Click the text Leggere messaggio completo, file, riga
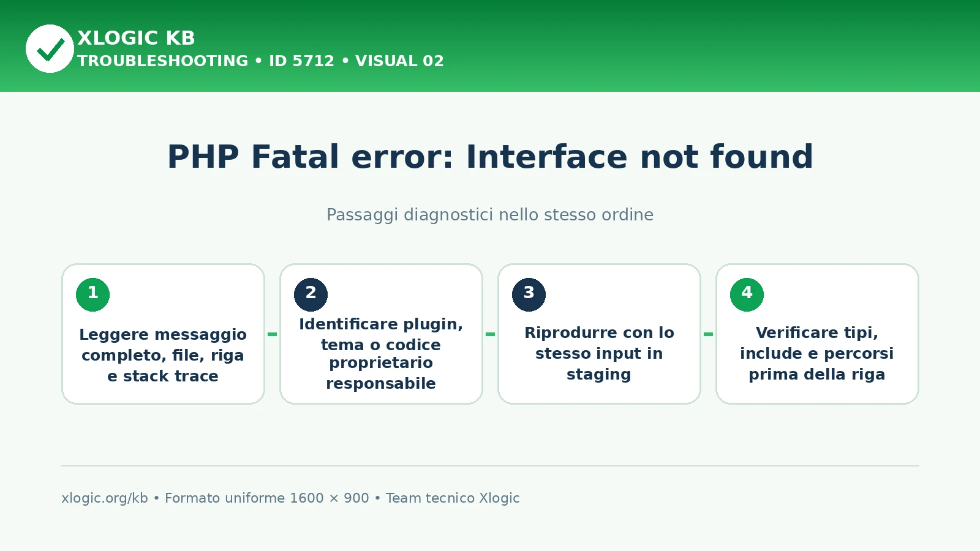This screenshot has height=551, width=980. point(163,345)
